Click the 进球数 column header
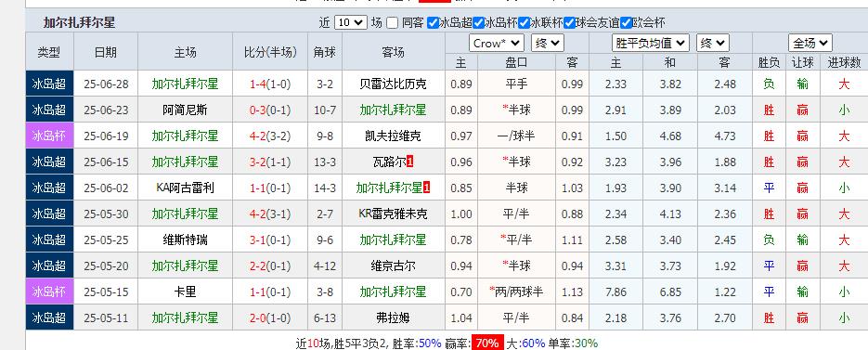The height and width of the screenshot is (350, 868). click(844, 62)
